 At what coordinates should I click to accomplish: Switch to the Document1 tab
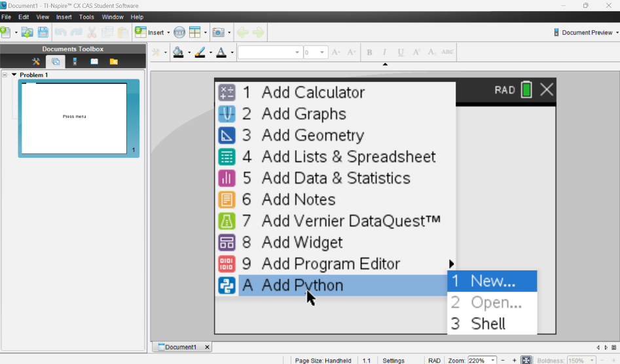click(182, 347)
